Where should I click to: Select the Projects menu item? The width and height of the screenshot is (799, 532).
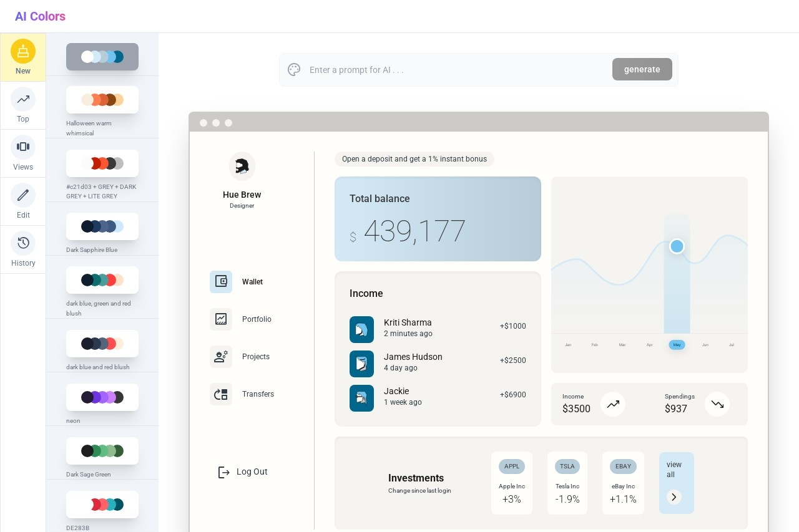255,357
